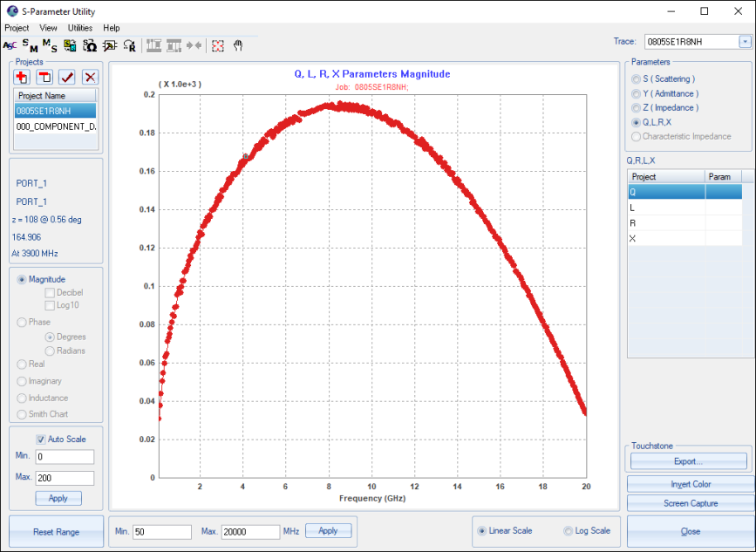Viewport: 756px width, 552px height.
Task: Click the S-to-M conversion toolbar icon
Action: point(30,45)
